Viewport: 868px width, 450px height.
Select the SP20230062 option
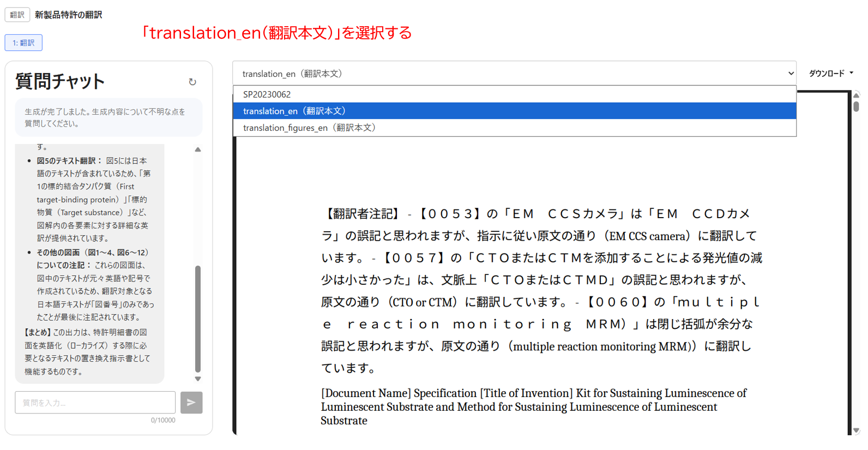[x=514, y=94]
